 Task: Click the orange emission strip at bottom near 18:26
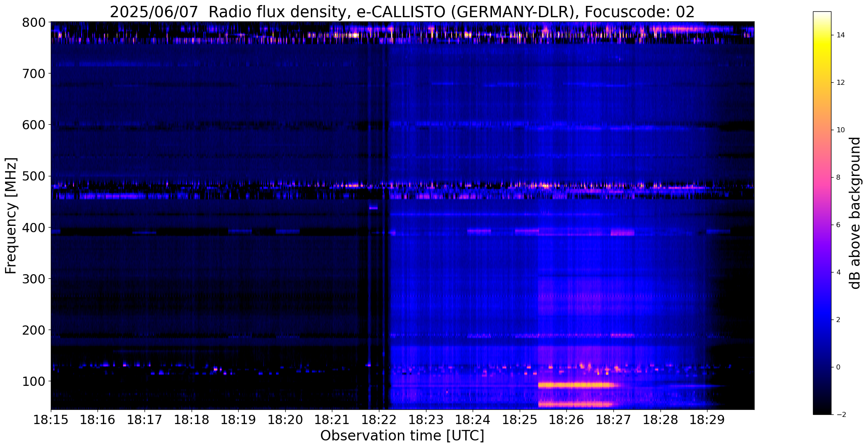pos(576,404)
